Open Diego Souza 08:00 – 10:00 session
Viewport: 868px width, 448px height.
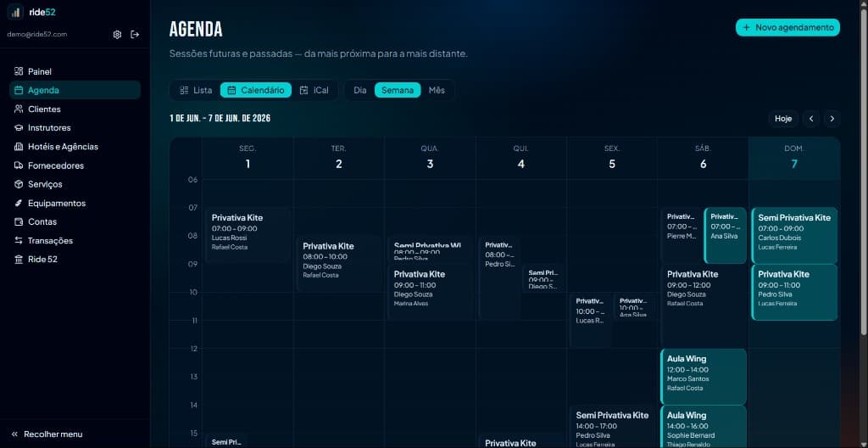click(339, 263)
